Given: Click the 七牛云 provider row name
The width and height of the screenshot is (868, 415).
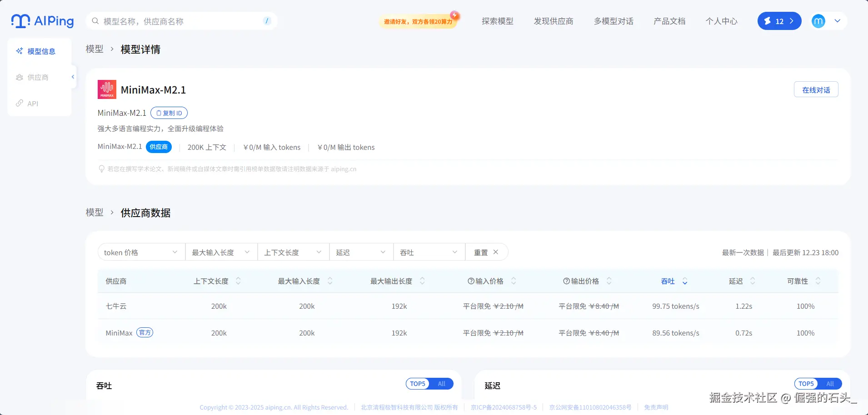Looking at the screenshot, I should (x=116, y=306).
